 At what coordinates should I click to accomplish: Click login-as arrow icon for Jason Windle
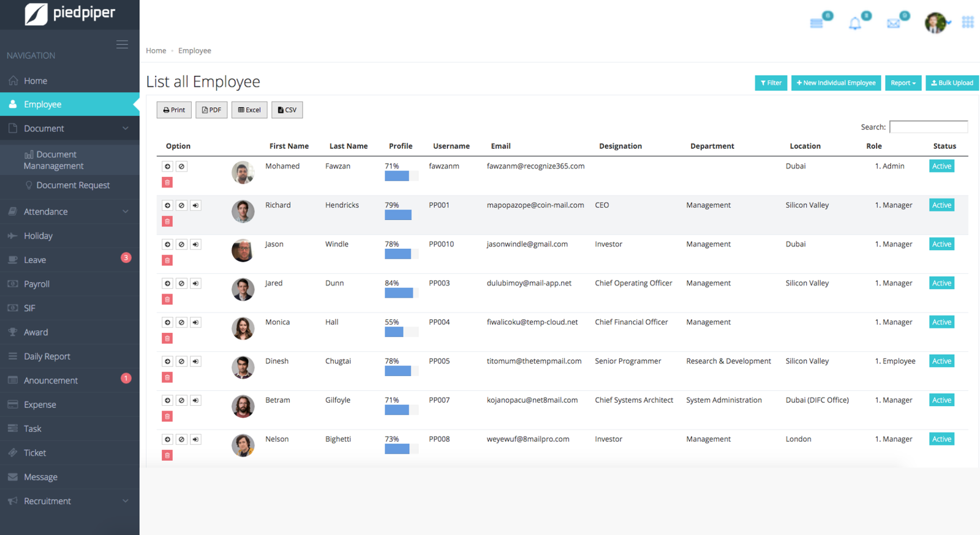(195, 245)
